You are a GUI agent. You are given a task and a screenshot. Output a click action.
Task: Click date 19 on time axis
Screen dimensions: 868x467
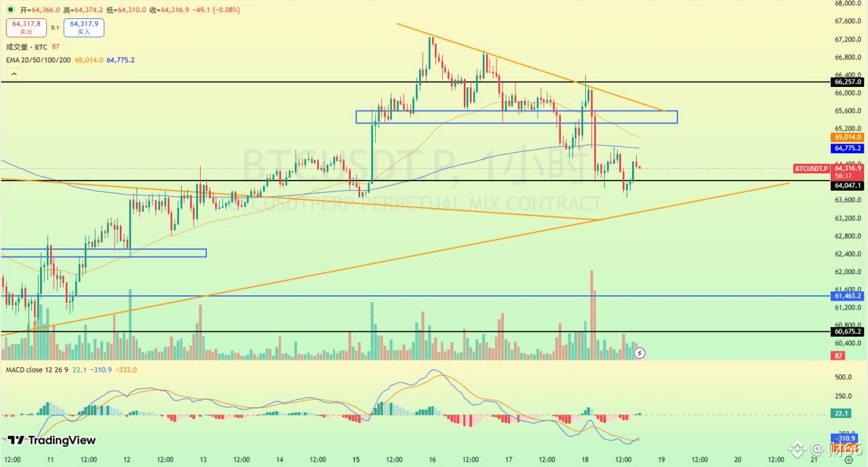click(660, 460)
